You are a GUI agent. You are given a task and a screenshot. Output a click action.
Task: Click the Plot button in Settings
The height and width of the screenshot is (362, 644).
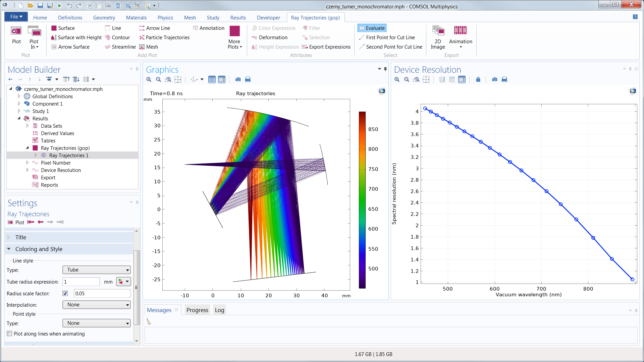[x=15, y=222]
